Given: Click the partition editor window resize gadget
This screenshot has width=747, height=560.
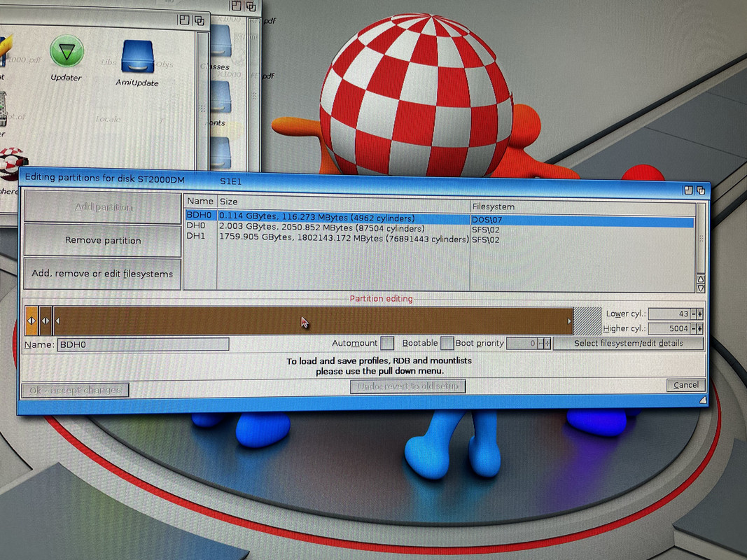Looking at the screenshot, I should (703, 400).
